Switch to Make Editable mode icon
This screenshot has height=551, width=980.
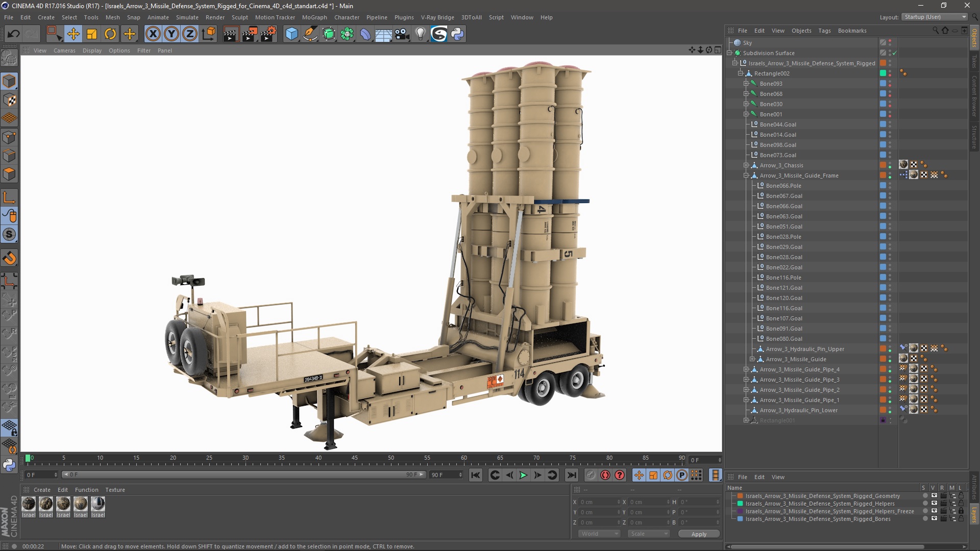point(9,58)
